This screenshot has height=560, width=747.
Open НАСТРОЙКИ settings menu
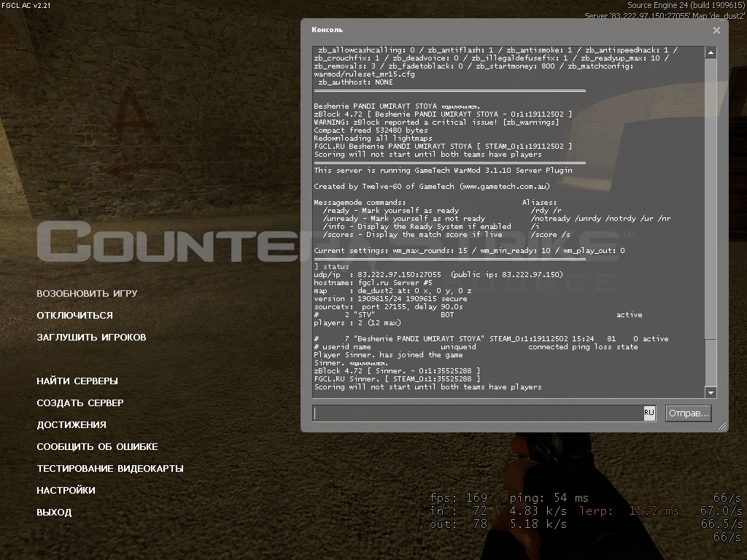click(66, 491)
